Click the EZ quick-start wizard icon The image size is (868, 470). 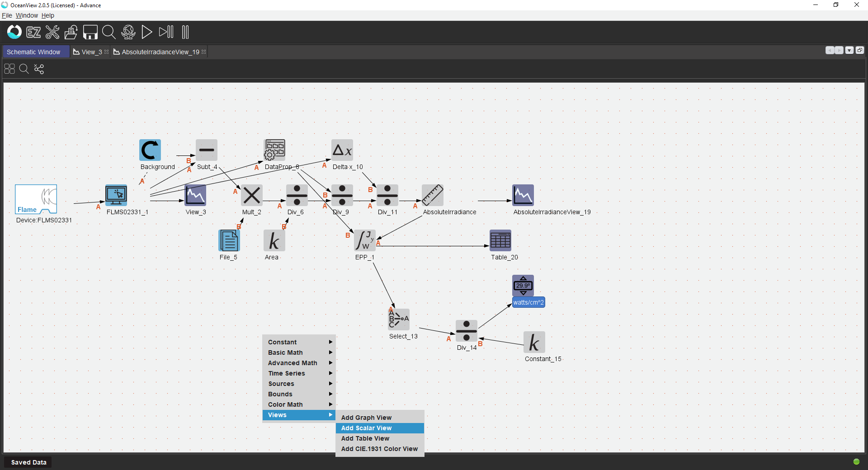[33, 32]
